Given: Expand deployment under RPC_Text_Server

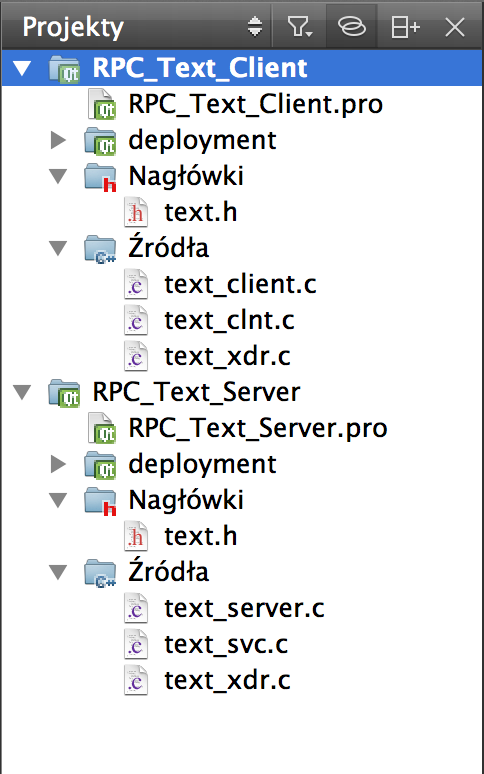Looking at the screenshot, I should coord(58,464).
